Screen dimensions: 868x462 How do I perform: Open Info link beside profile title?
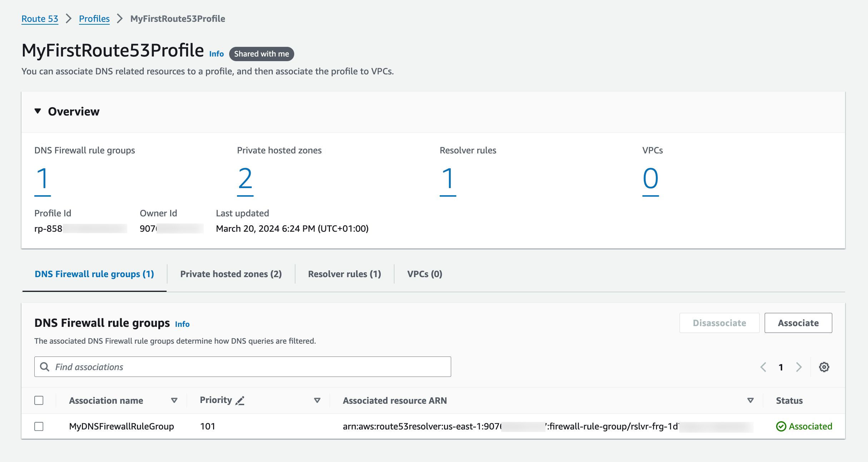point(216,54)
